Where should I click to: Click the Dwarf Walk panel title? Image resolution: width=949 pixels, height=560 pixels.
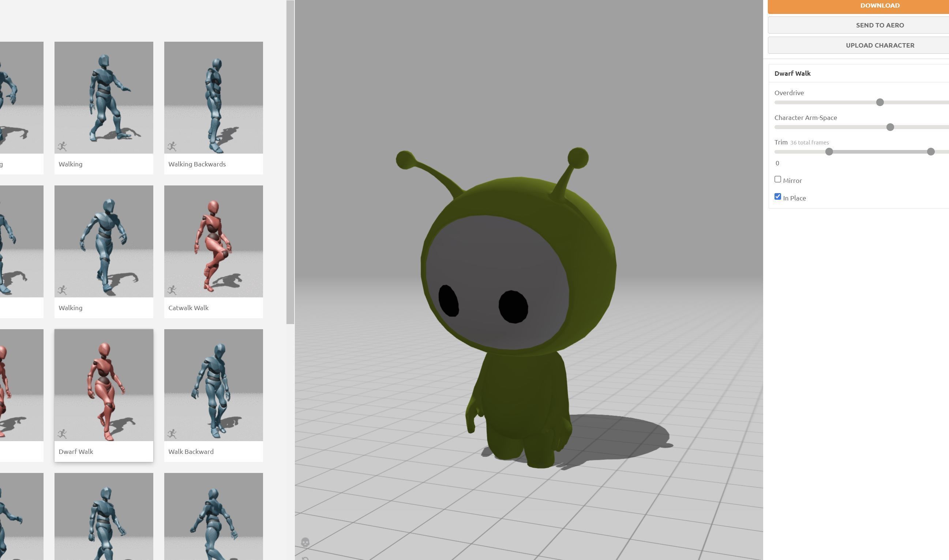click(792, 74)
